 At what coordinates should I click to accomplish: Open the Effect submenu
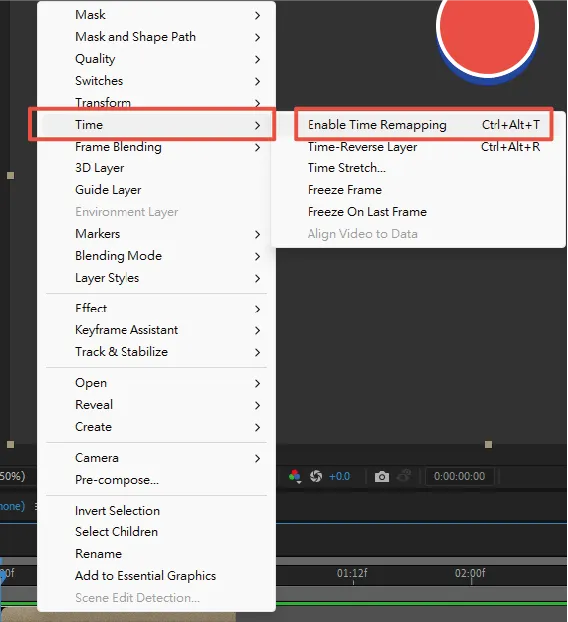tap(156, 308)
